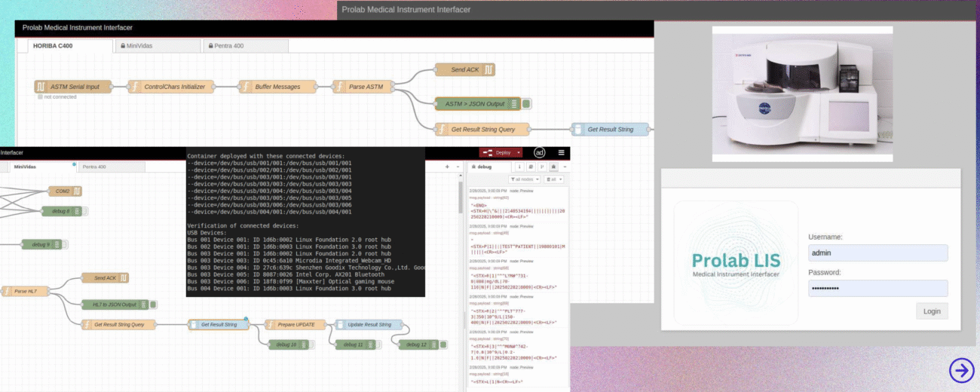
Task: Click the ASTM Serial Input node's serial icon
Action: [42, 87]
